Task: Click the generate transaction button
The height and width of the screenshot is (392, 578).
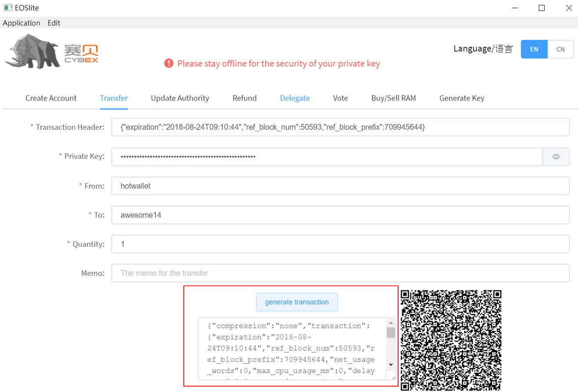Action: coord(297,302)
